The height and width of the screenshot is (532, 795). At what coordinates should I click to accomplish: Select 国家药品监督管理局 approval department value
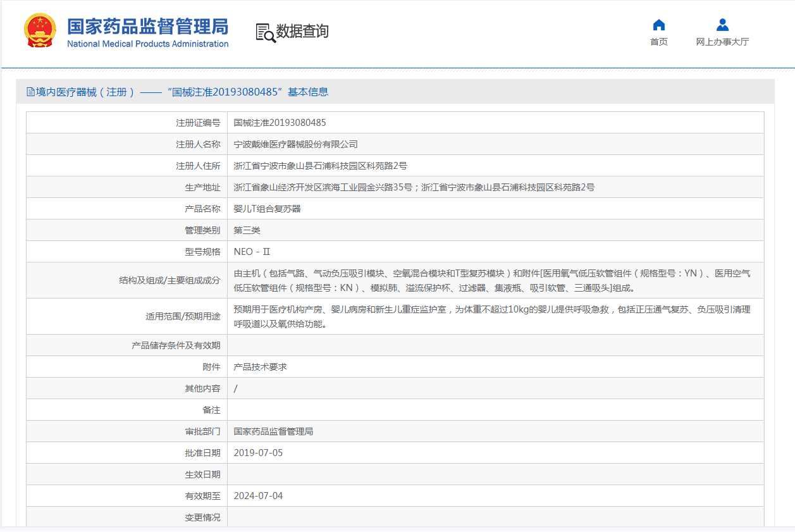(x=274, y=431)
